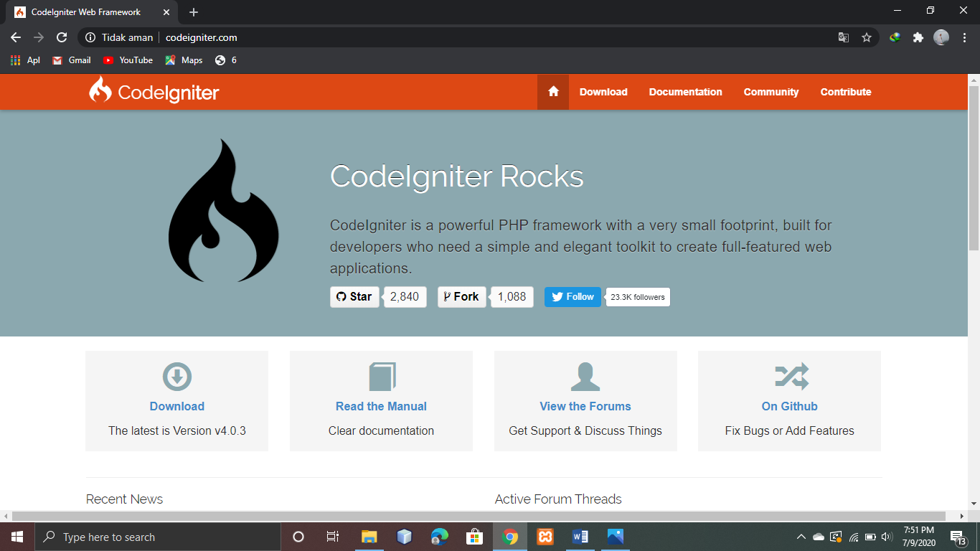Open Chrome profile avatar
The height and width of the screenshot is (551, 980).
coord(941,37)
